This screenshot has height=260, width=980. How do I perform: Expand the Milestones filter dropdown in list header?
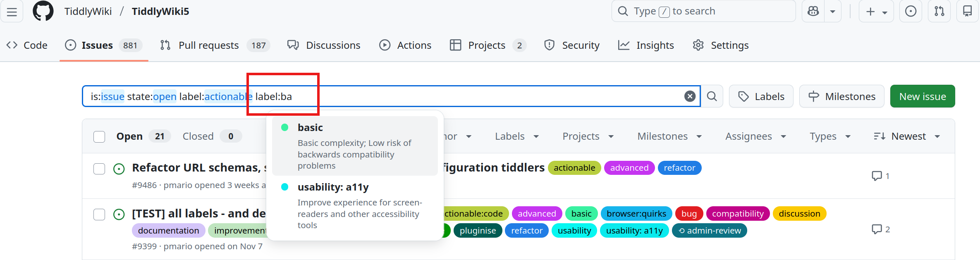tap(669, 136)
